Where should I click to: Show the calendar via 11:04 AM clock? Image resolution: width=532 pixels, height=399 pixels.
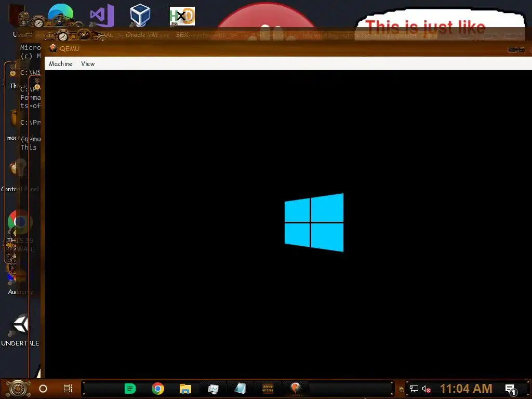(466, 389)
